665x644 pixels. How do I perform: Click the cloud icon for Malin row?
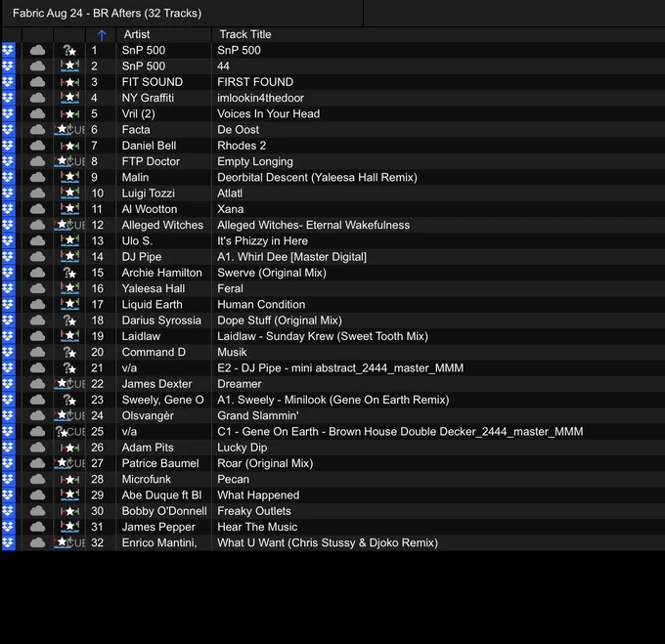pos(38,178)
